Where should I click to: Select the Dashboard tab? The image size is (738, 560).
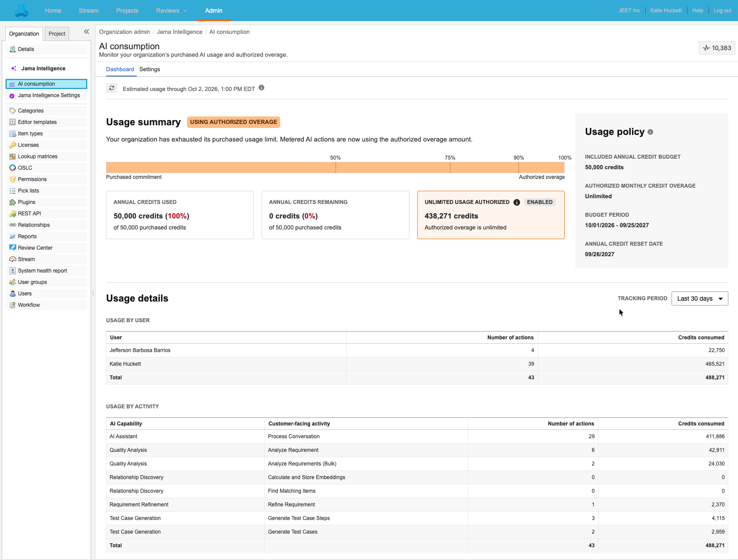pyautogui.click(x=120, y=69)
